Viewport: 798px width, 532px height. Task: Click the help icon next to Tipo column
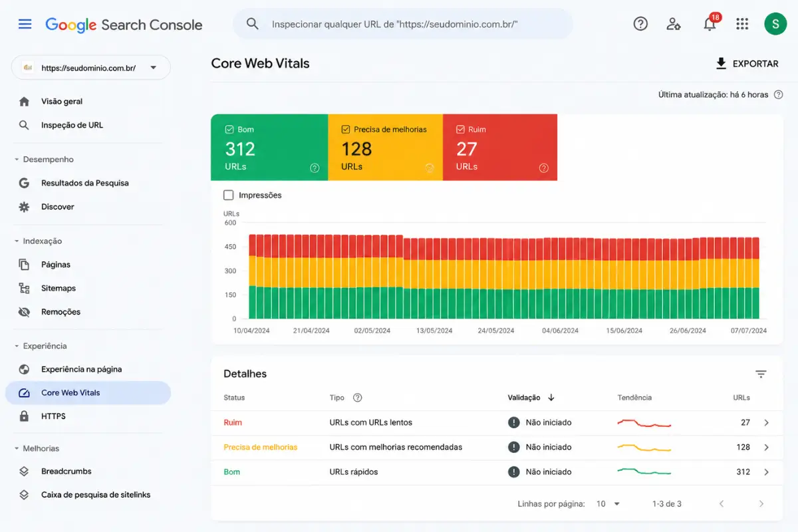click(x=358, y=398)
